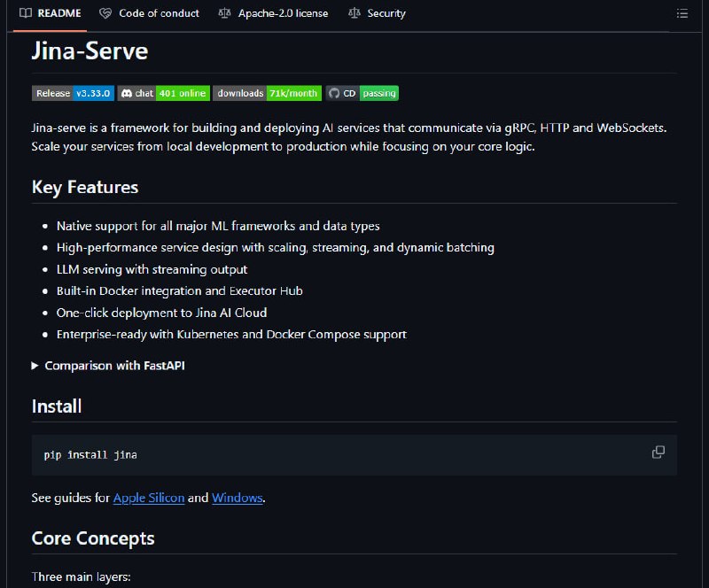Open the Release v3.33.0 badge
This screenshot has width=709, height=588.
coord(73,93)
